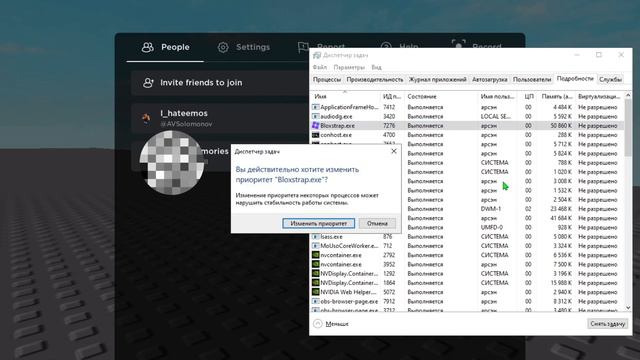Switch to Автозагрузка tab

click(489, 80)
